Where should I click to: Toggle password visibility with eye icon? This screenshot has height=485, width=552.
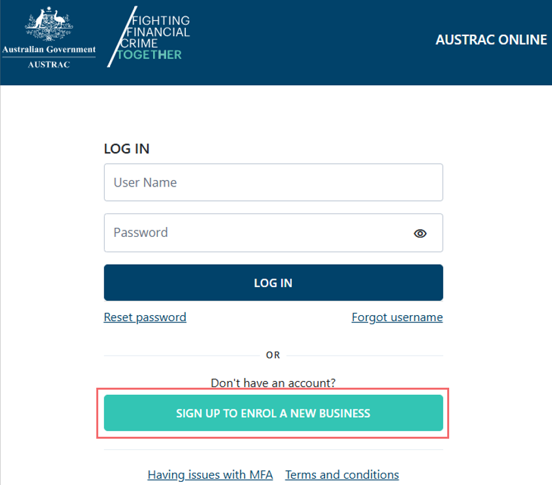[420, 233]
